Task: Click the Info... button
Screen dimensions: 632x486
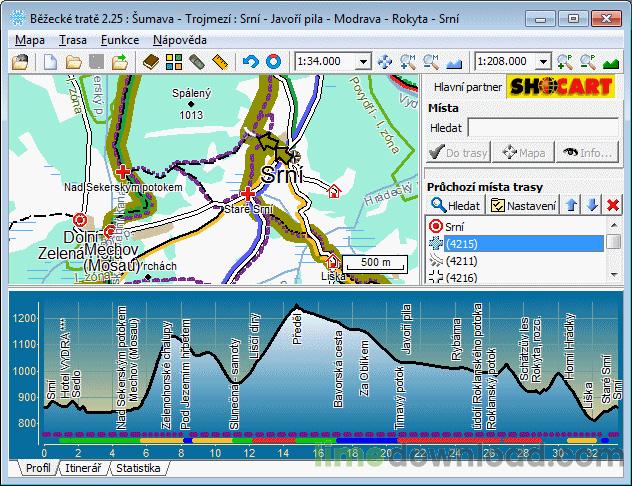Action: click(x=587, y=152)
